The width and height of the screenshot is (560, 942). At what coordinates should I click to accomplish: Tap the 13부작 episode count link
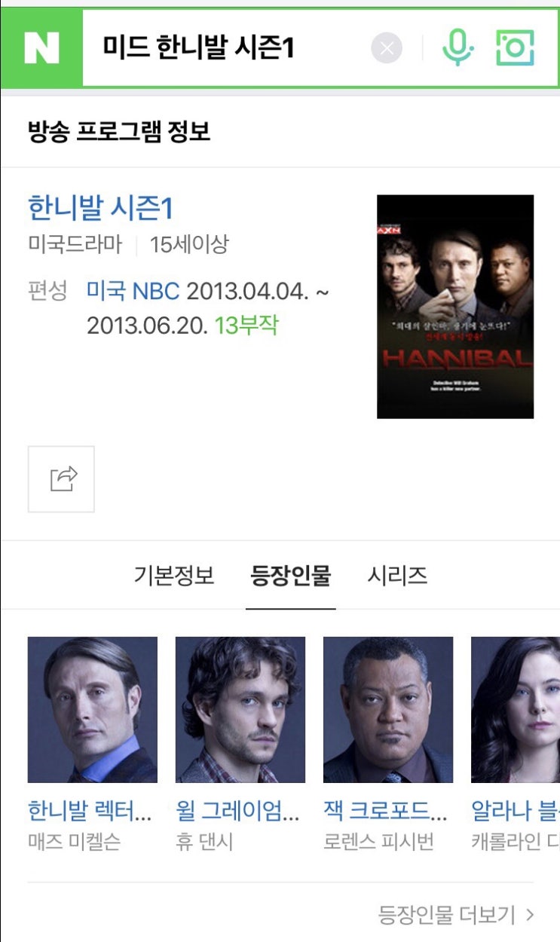(246, 326)
